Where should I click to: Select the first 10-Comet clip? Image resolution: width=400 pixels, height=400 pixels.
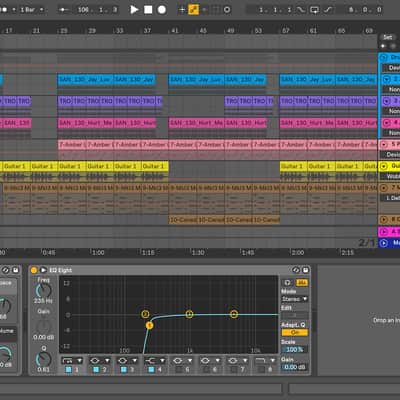click(182, 220)
